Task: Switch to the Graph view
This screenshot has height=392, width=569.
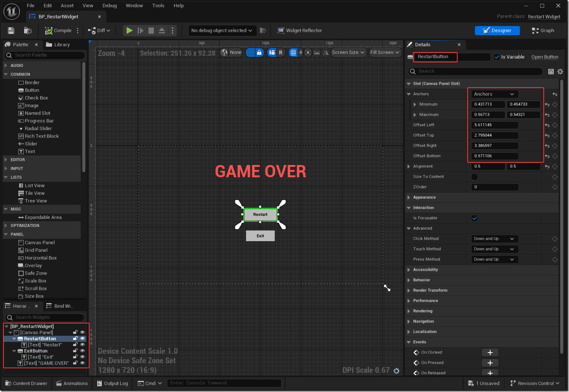Action: (x=543, y=31)
